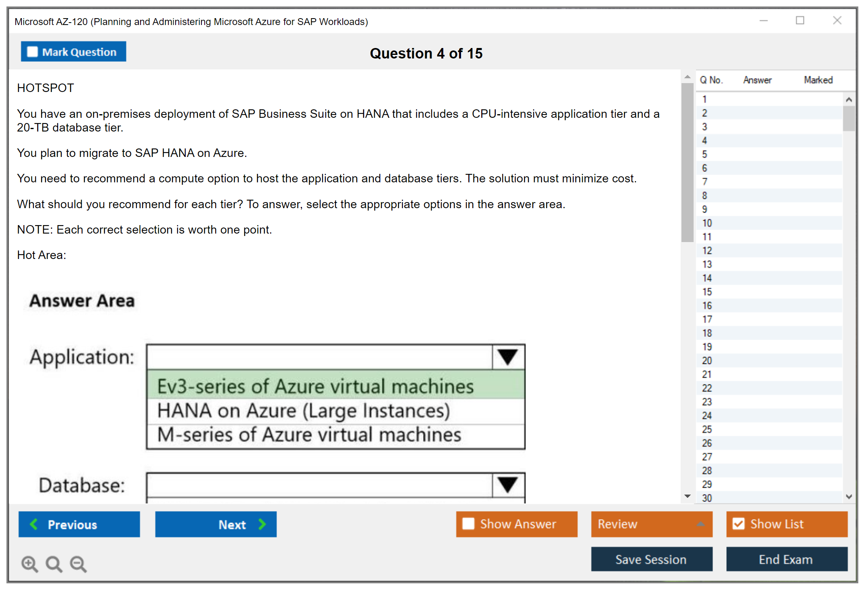The width and height of the screenshot is (868, 593).
Task: Click the green left arrow on Previous
Action: pos(34,524)
